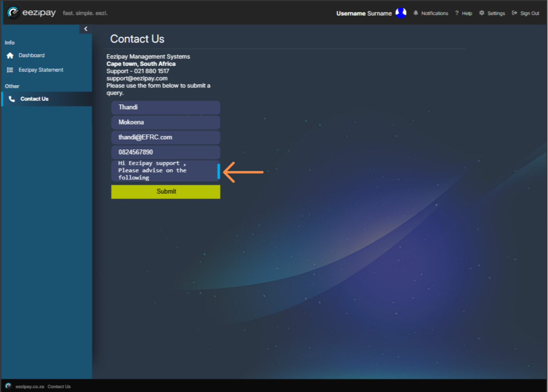Click the Cape town, South Africa text

[x=141, y=64]
